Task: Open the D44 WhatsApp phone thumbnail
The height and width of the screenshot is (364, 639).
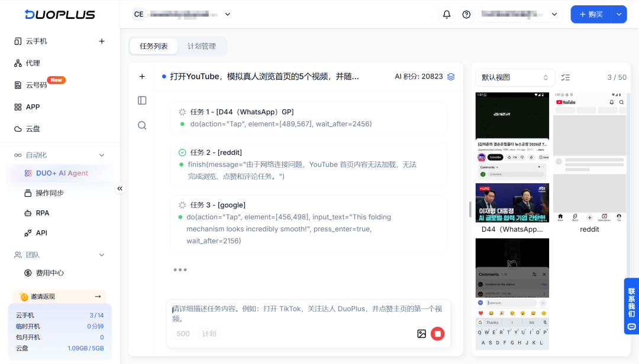Action: [512, 157]
